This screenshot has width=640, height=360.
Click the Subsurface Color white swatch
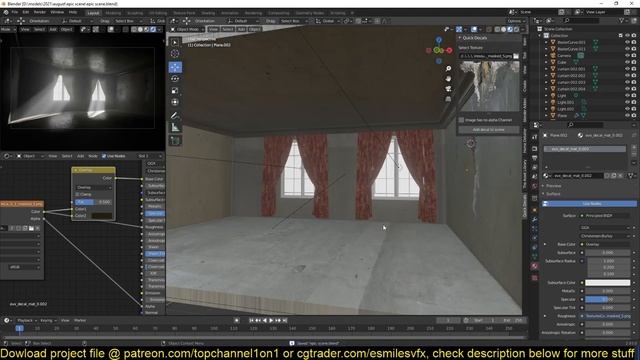point(607,282)
